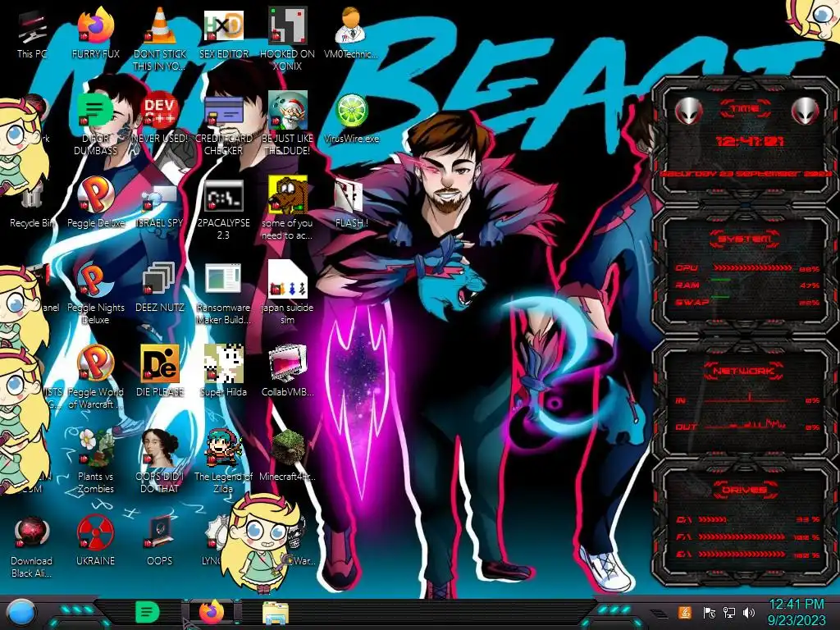840x630 pixels.
Task: Open The Legend of Zilda shortcut
Action: (223, 448)
